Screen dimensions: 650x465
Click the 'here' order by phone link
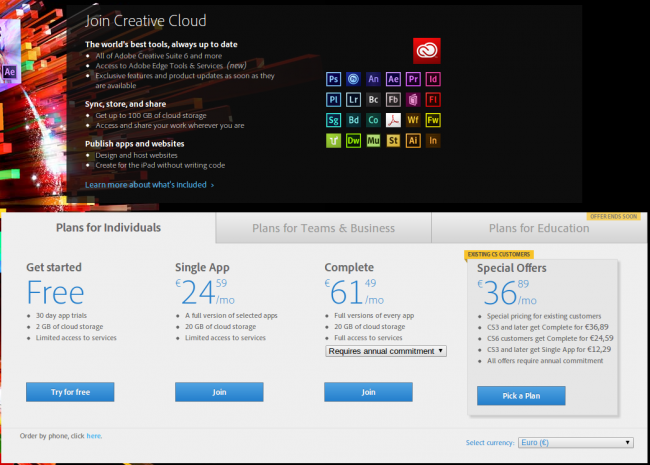(94, 436)
